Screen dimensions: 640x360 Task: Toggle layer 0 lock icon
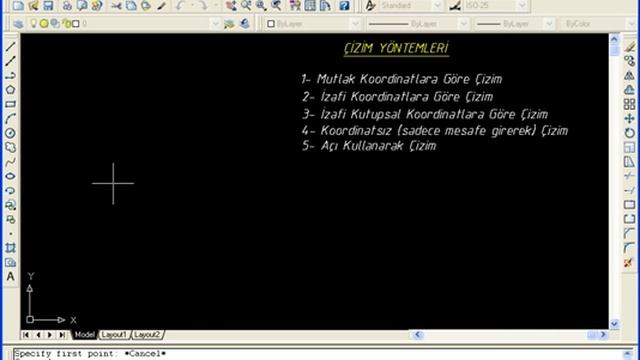[x=66, y=24]
